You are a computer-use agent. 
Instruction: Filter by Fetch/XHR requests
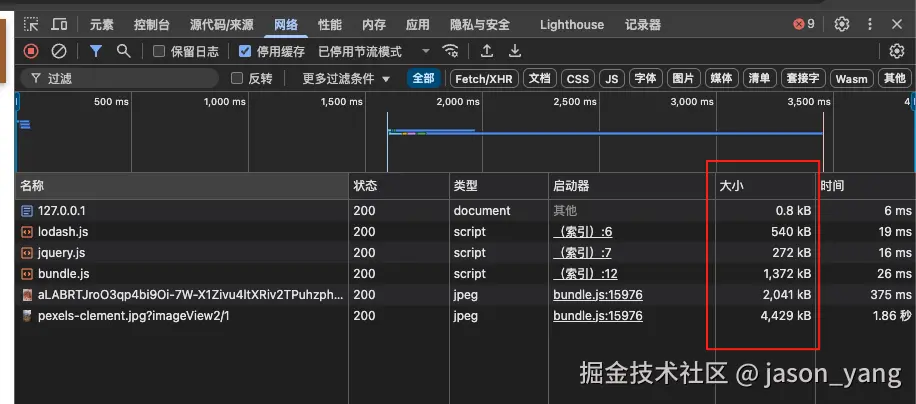tap(484, 78)
